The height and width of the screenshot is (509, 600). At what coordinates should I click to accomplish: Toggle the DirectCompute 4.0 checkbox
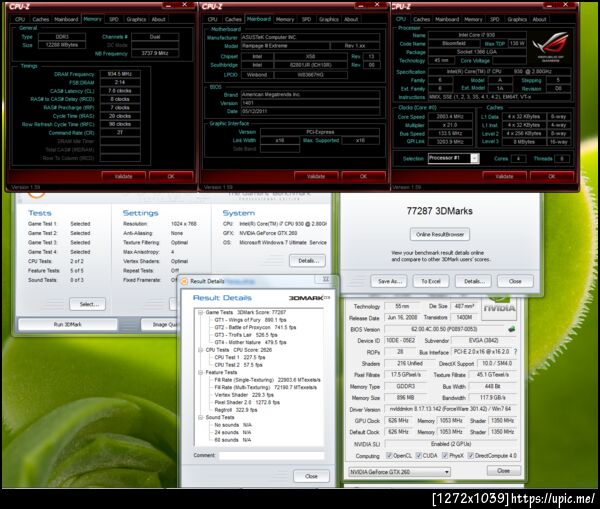point(471,455)
